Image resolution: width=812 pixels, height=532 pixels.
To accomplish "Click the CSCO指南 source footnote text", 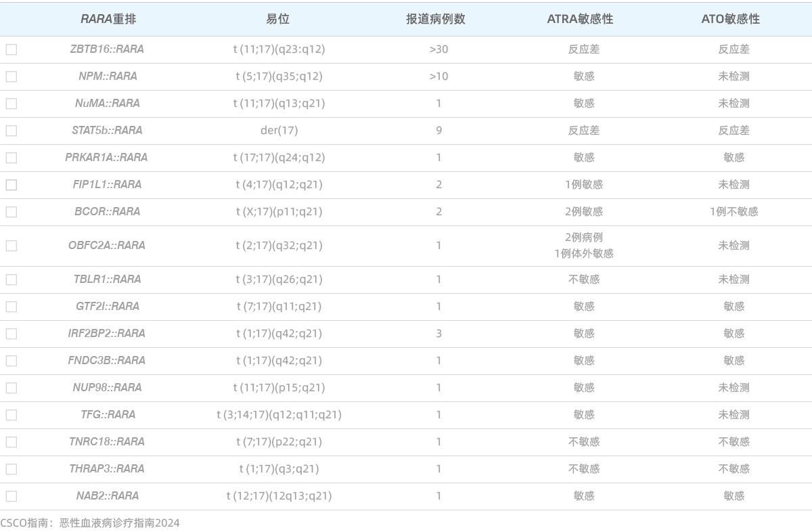I will (90, 523).
